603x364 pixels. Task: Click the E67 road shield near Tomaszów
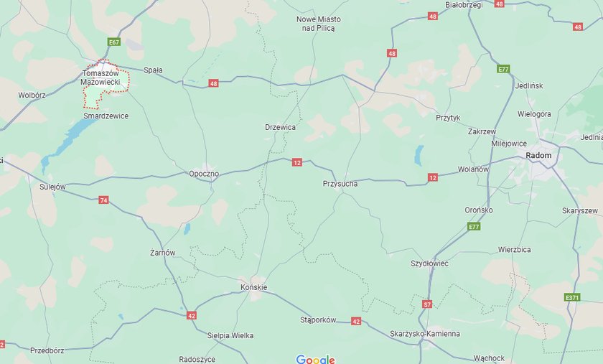point(114,42)
